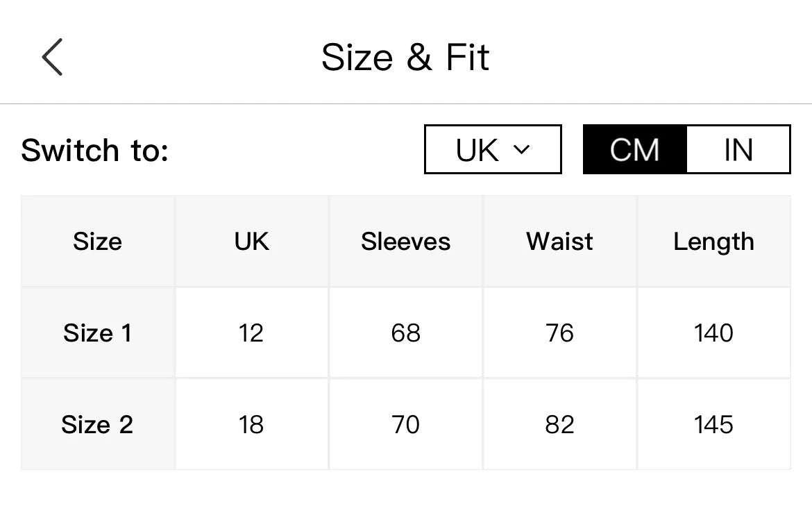
Task: Click waist value 76 in Size 1
Action: tap(559, 333)
